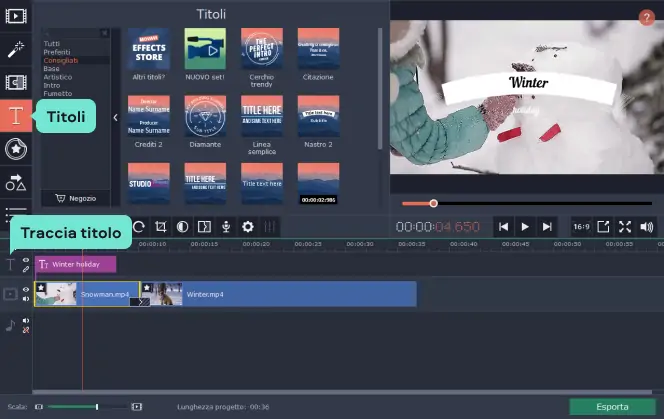Toggle video track visibility eye
Screen dimensions: 664x419
coord(26,289)
